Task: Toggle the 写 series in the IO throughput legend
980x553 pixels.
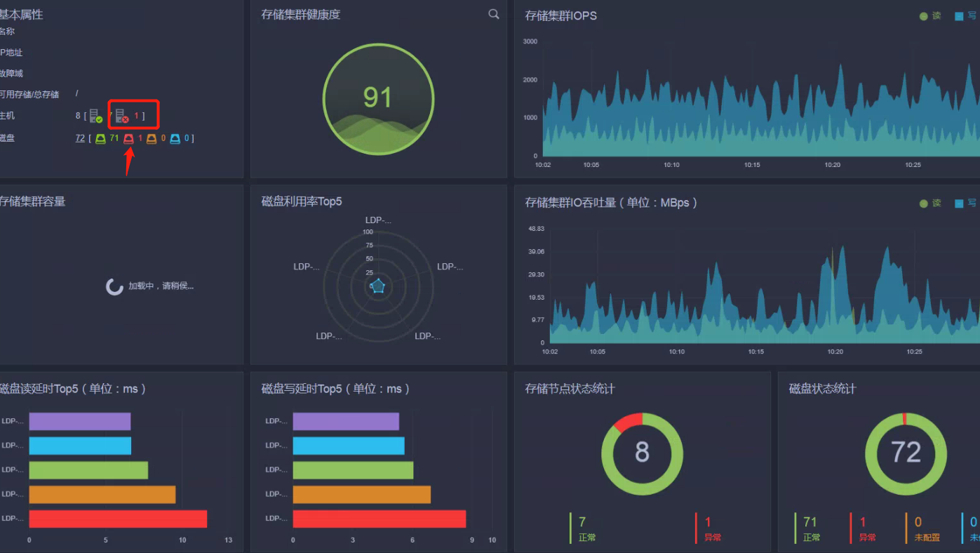Action: 965,204
